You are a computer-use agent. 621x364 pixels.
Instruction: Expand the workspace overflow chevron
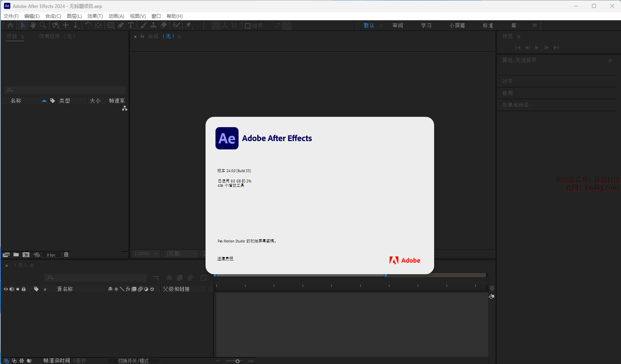535,25
